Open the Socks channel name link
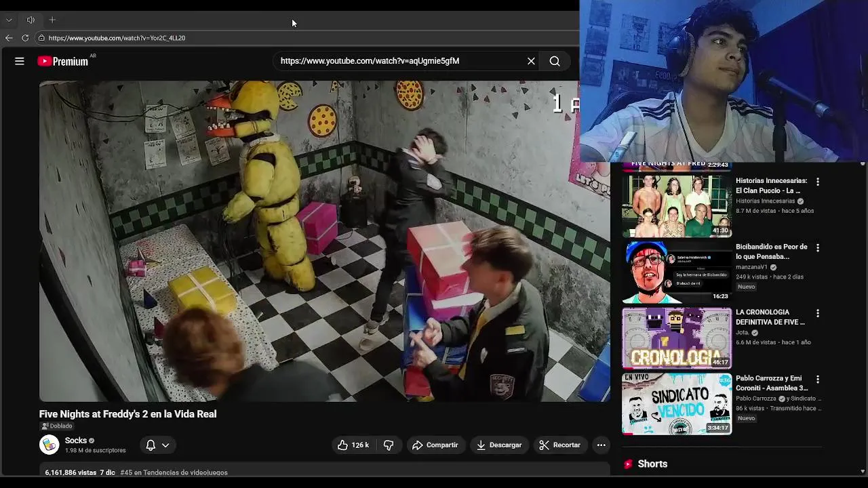The height and width of the screenshot is (488, 868). (x=76, y=441)
